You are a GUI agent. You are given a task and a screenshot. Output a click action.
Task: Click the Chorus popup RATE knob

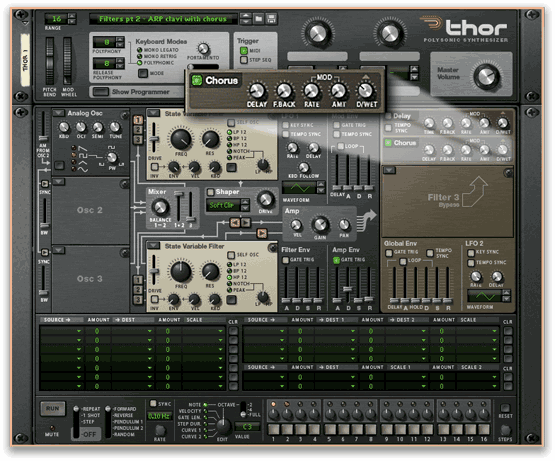point(311,91)
